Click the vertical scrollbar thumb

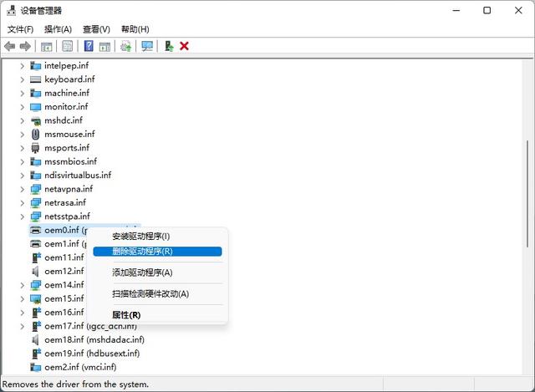pos(527,194)
